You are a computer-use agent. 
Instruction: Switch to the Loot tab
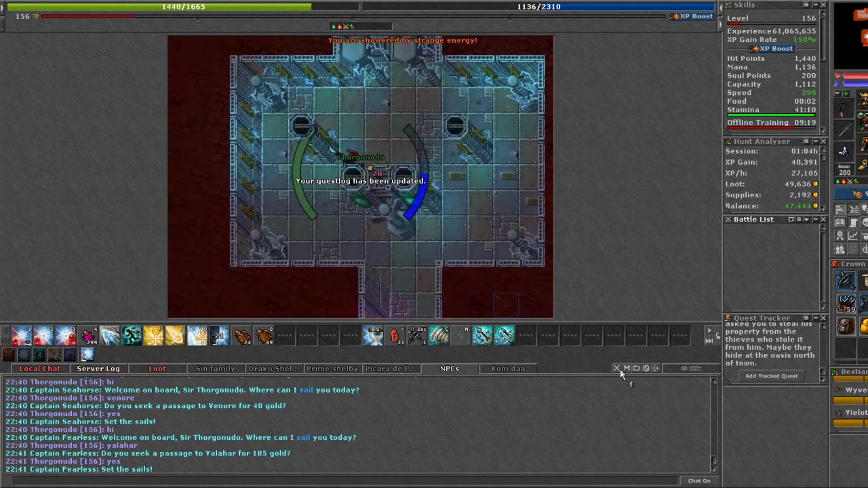click(x=157, y=369)
